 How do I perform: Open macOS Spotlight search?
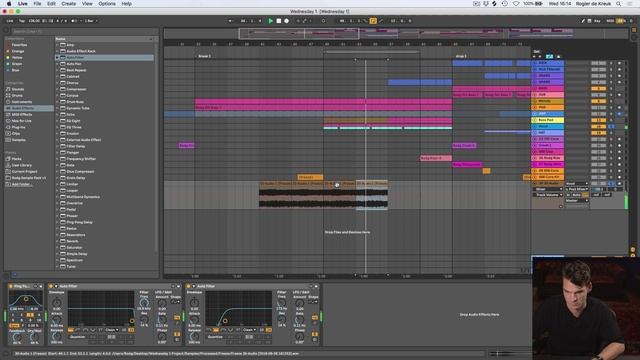(619, 4)
